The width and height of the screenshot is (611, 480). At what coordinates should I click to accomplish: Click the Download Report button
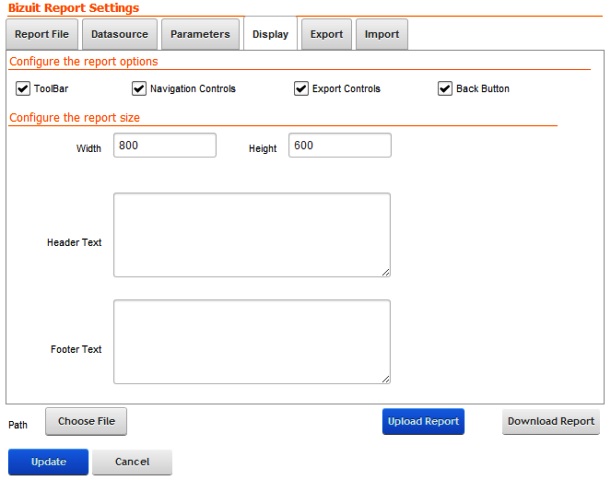[551, 421]
